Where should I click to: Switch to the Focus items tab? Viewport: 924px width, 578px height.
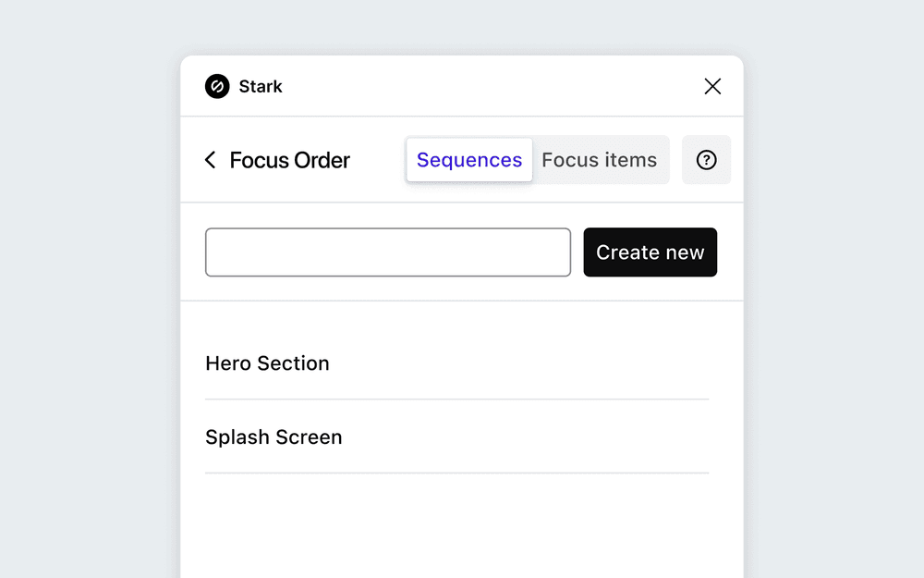600,160
